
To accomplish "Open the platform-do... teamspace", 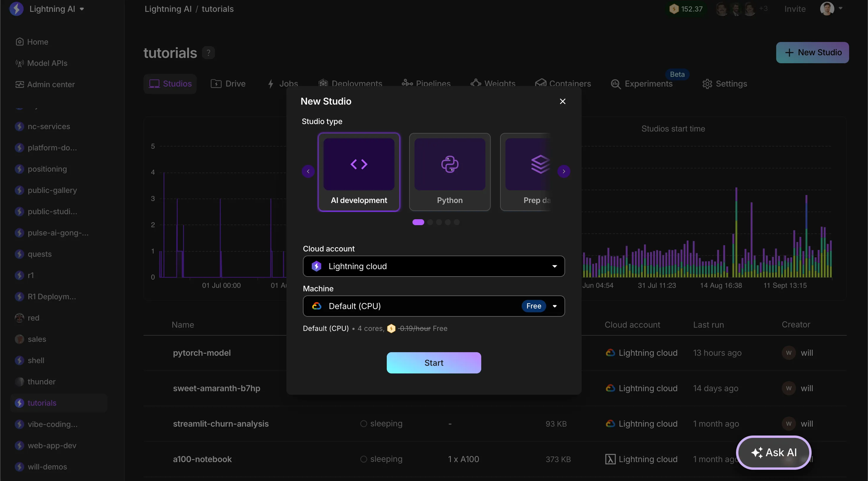I will pos(46,148).
